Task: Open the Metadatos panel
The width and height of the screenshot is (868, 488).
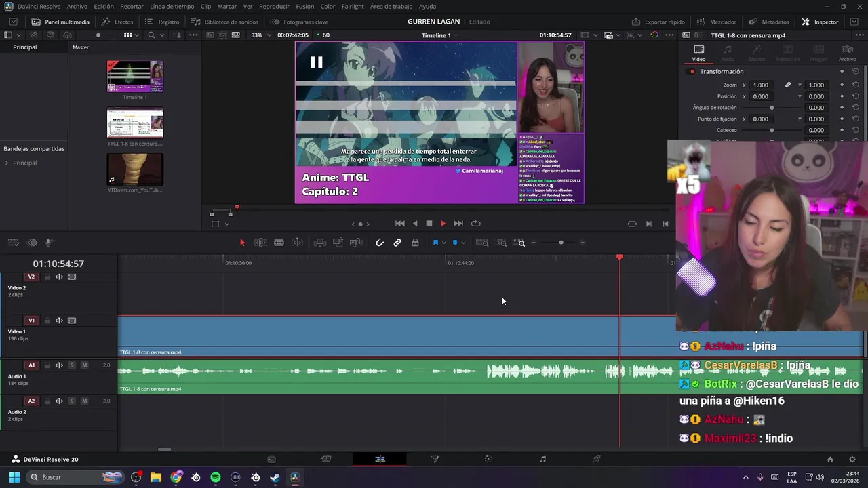Action: [x=769, y=22]
